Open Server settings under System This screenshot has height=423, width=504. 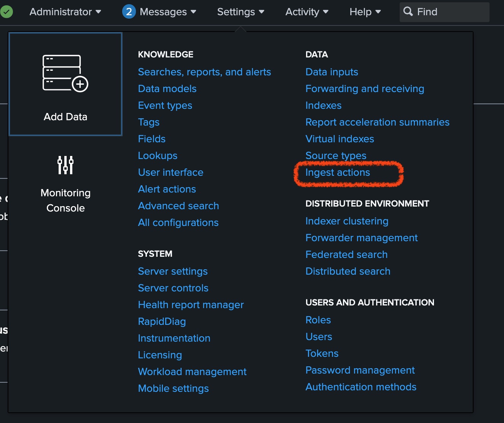173,272
